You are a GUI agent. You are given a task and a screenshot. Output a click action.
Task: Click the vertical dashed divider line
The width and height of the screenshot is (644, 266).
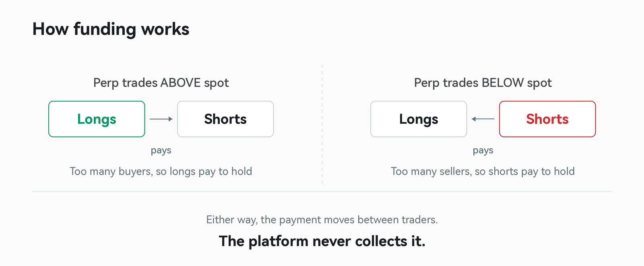pos(322,124)
